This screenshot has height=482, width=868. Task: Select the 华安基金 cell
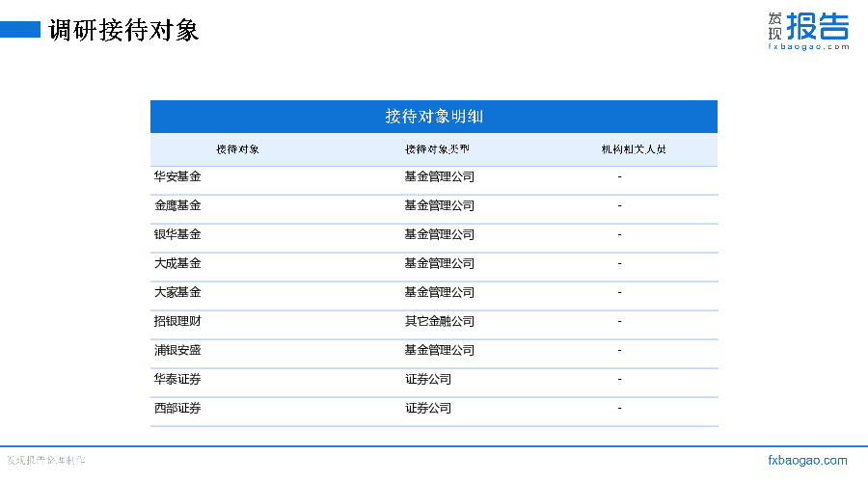pyautogui.click(x=177, y=176)
